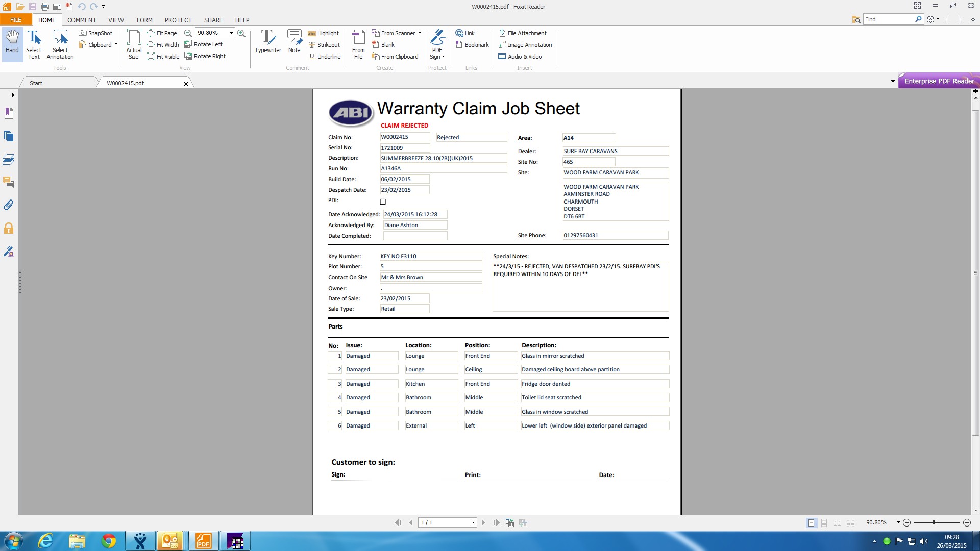Expand the page number dropdown
The height and width of the screenshot is (551, 980).
pos(473,523)
